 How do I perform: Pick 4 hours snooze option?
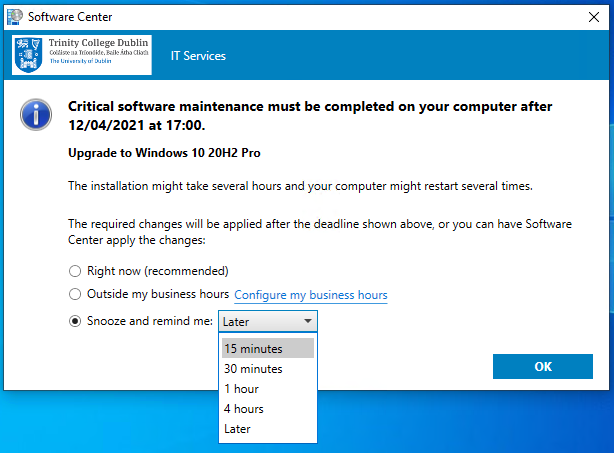coord(268,409)
